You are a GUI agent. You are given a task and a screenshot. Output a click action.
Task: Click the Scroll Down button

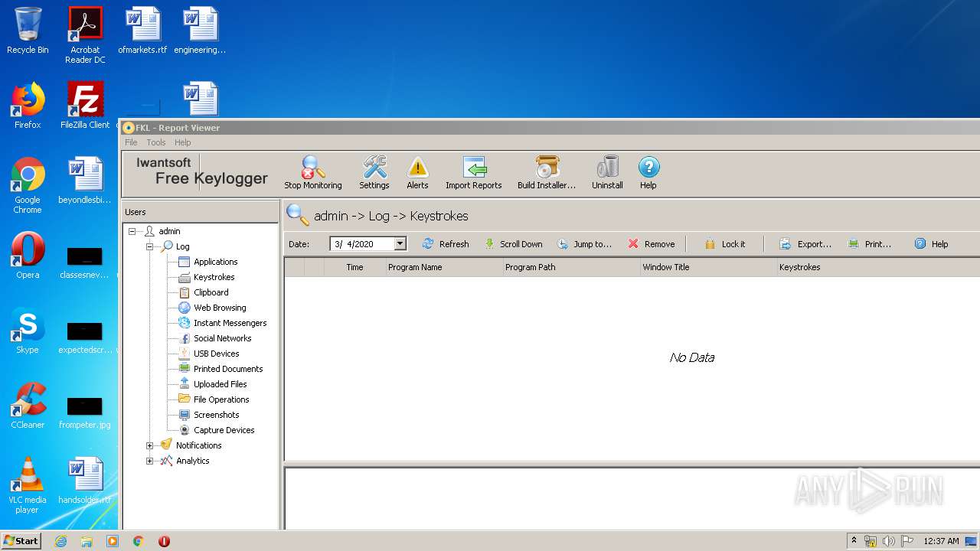click(x=513, y=244)
